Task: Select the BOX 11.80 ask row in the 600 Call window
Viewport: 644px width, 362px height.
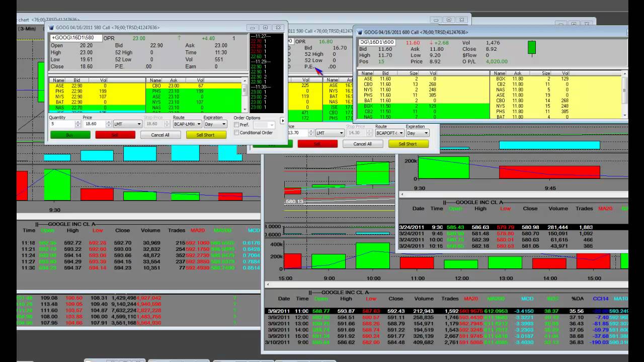Action: pyautogui.click(x=556, y=79)
